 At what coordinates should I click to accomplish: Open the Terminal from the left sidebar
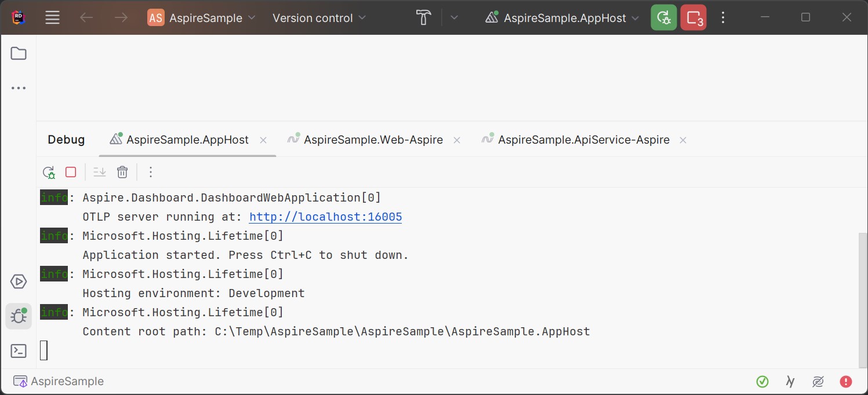[x=18, y=351]
